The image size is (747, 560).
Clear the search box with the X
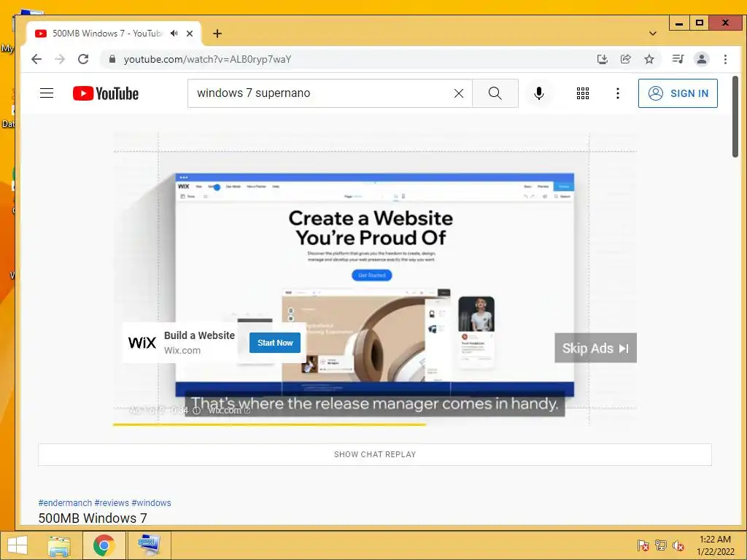459,93
